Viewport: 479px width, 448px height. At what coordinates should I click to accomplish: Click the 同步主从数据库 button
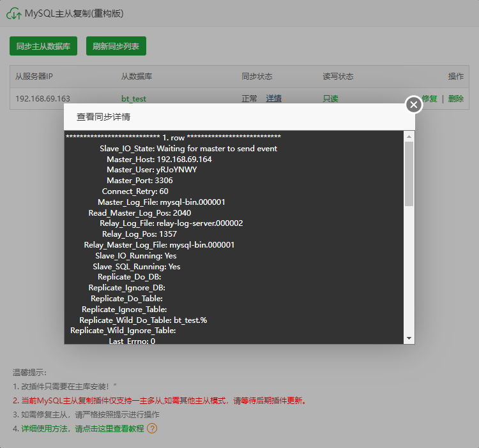tap(43, 46)
